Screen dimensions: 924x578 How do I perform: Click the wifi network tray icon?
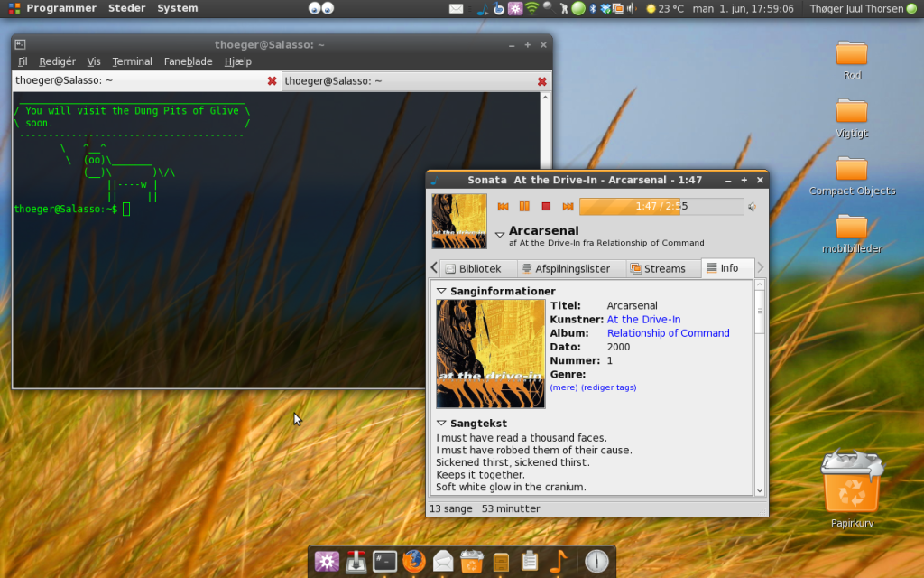point(532,8)
